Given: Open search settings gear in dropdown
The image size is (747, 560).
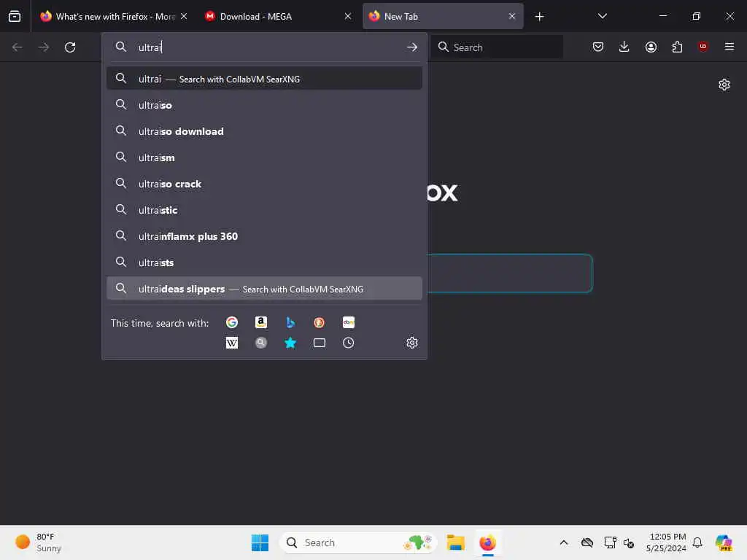Looking at the screenshot, I should tap(412, 343).
